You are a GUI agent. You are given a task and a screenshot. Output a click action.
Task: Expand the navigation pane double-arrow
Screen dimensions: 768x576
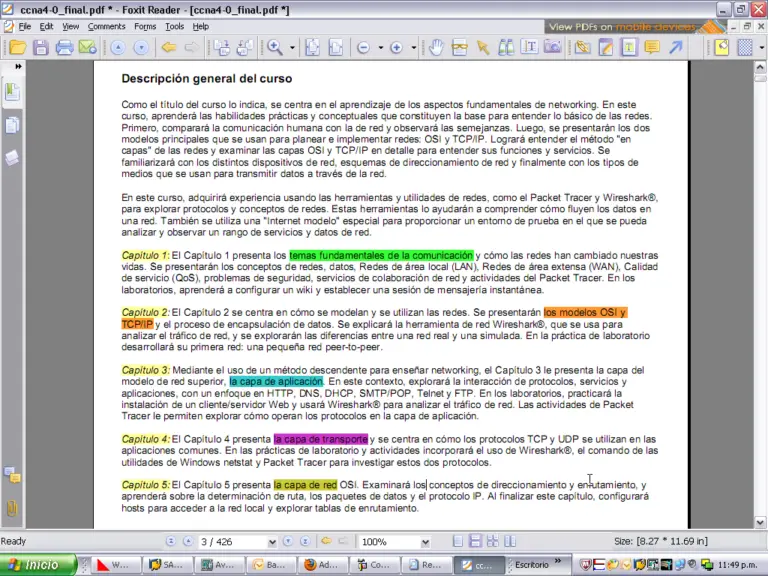pos(18,66)
